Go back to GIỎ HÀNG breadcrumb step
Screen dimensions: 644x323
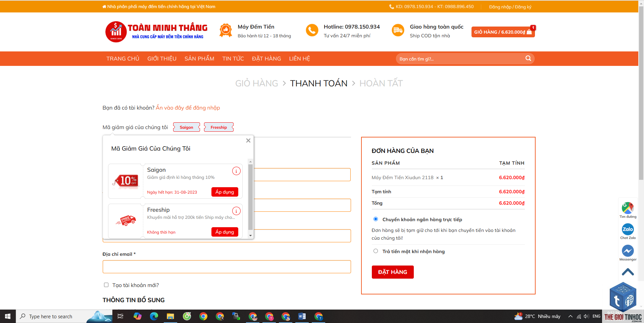click(257, 83)
